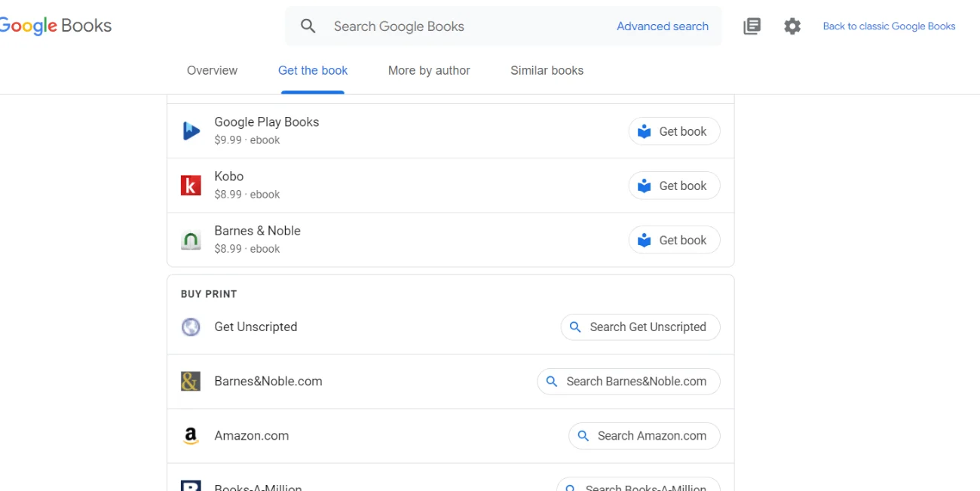Click the Kobo logo icon
This screenshot has height=491, width=980.
(x=191, y=186)
